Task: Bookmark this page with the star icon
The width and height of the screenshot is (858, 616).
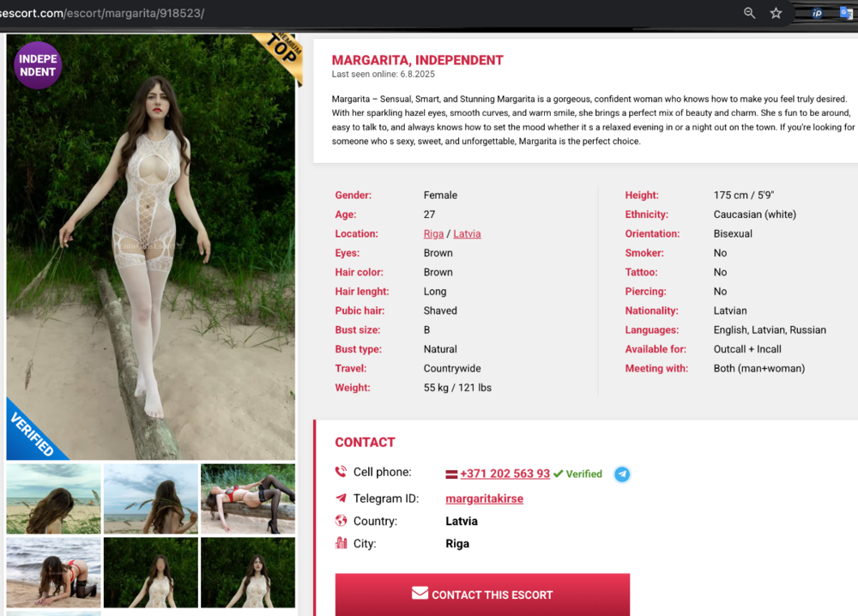Action: (776, 13)
